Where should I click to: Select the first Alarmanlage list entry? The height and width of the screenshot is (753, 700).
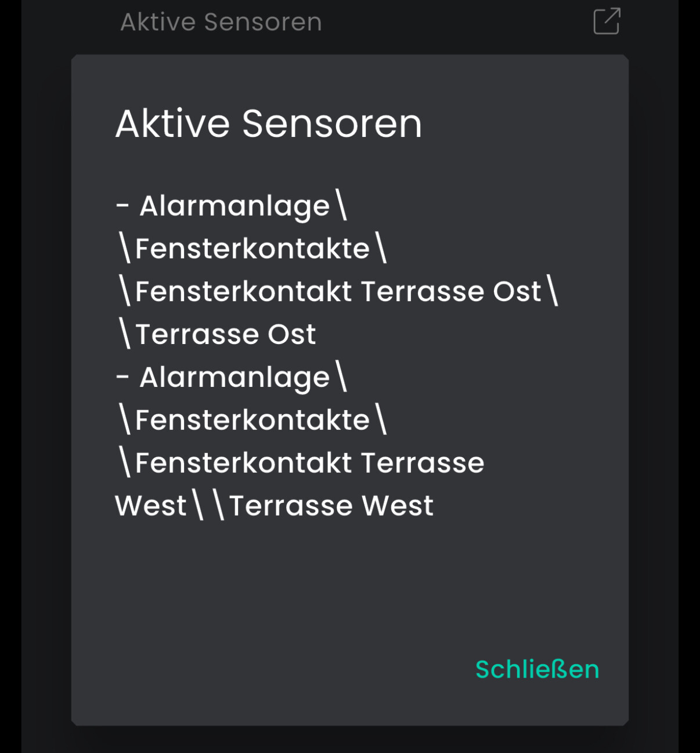point(234,206)
